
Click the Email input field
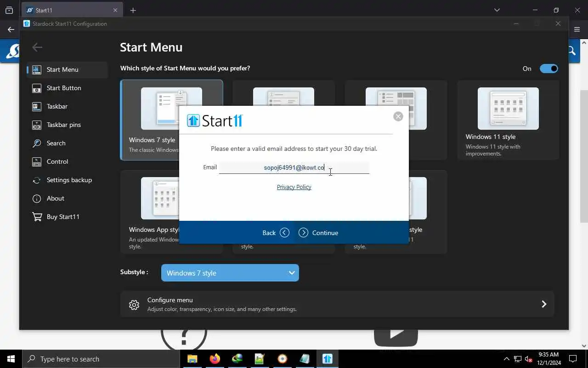point(294,167)
